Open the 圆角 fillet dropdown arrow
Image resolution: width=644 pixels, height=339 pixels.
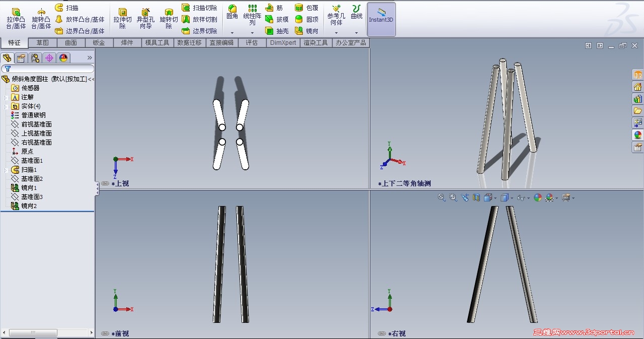232,33
